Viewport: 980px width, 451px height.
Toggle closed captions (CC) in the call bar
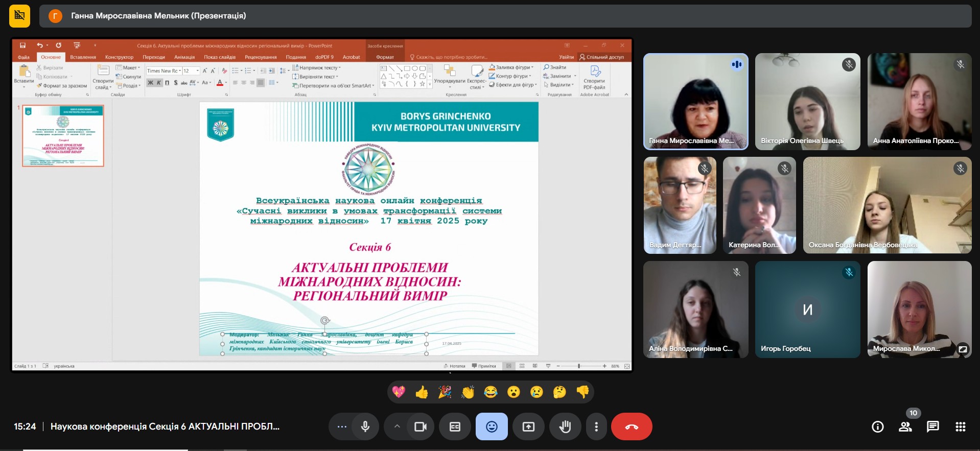click(x=455, y=426)
